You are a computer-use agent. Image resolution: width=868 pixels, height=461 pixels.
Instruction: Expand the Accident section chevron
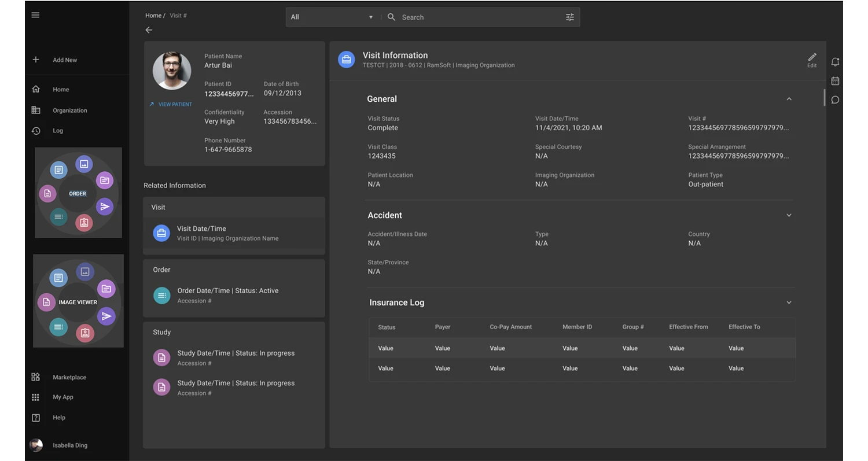tap(789, 215)
